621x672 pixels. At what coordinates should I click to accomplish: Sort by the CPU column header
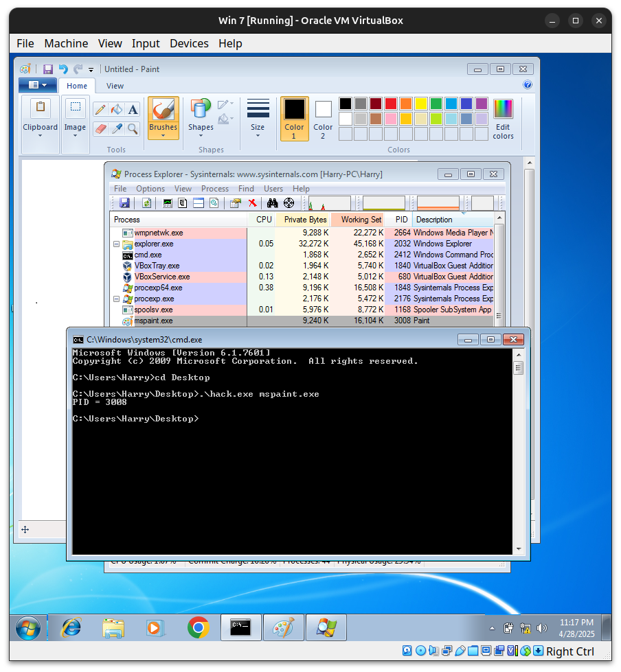(x=261, y=220)
